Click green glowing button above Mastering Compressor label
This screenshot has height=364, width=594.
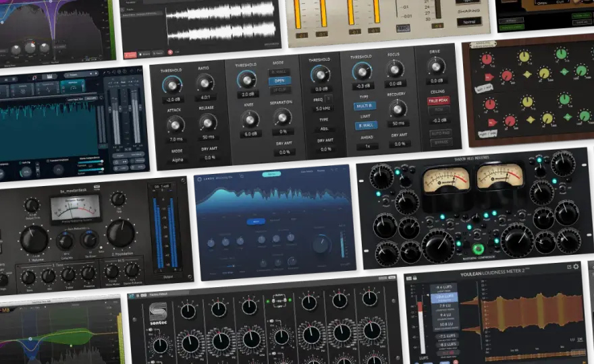point(478,249)
